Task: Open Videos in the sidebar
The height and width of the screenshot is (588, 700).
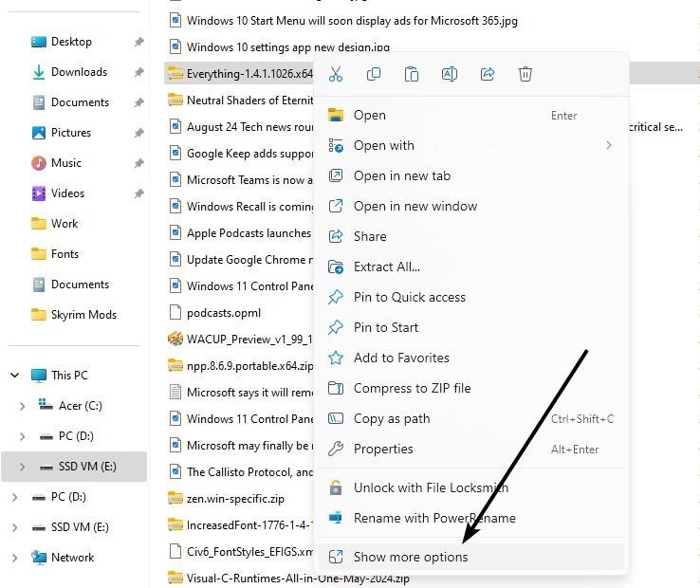Action: tap(67, 193)
